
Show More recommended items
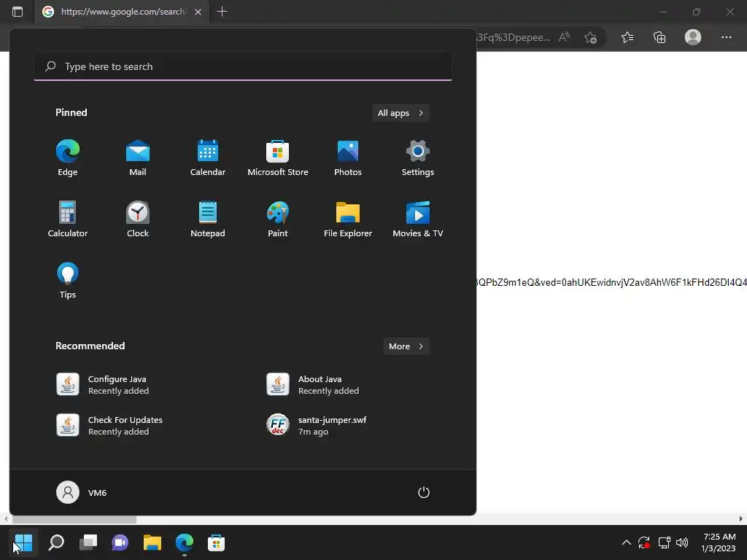406,346
